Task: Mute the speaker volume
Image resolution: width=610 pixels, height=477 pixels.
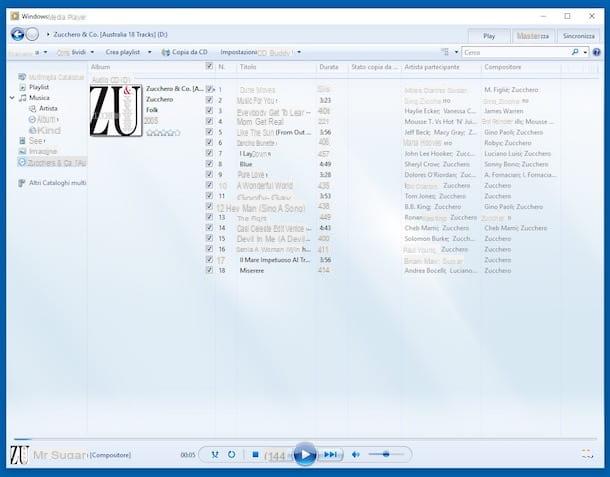Action: point(355,454)
